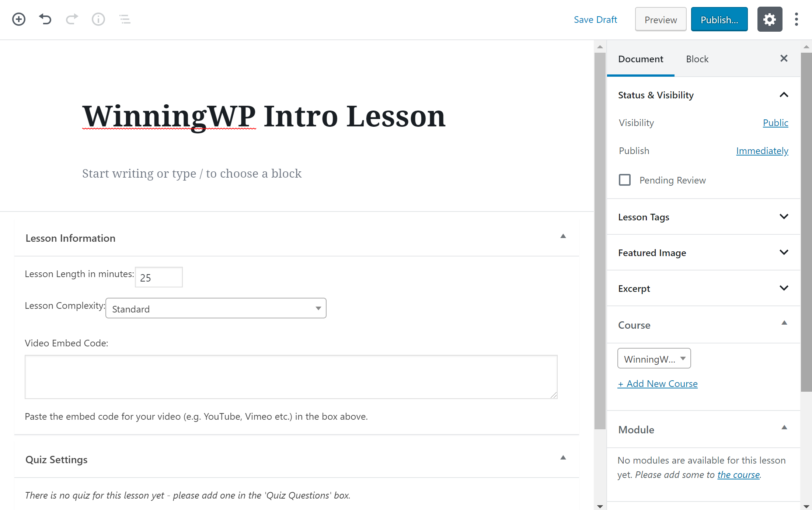The height and width of the screenshot is (510, 812).
Task: Open the block navigation list icon
Action: coord(125,19)
